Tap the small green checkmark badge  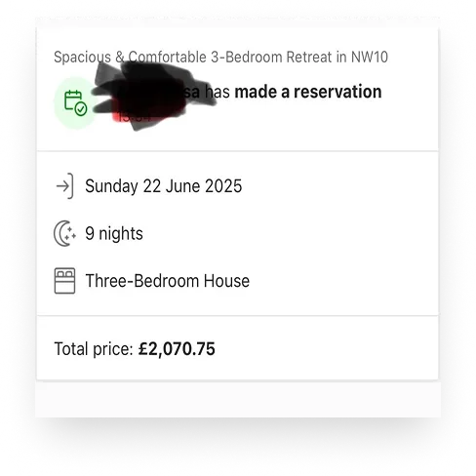[x=81, y=109]
